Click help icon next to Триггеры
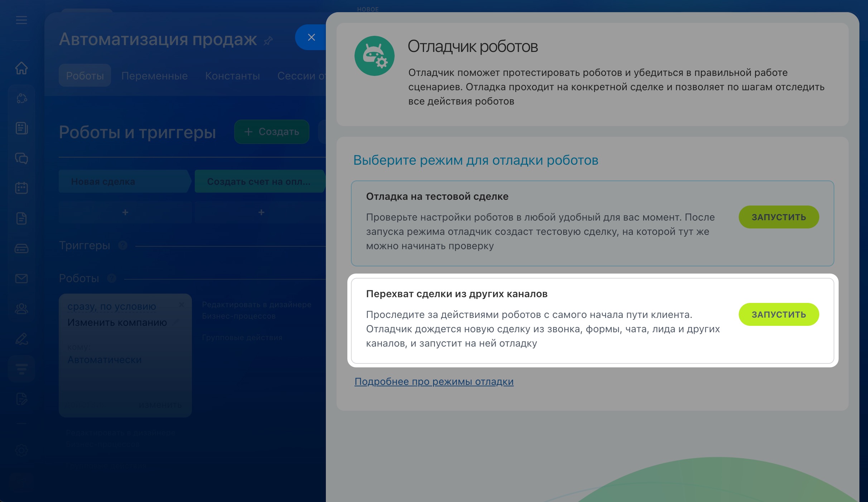Viewport: 868px width, 502px height. [123, 245]
